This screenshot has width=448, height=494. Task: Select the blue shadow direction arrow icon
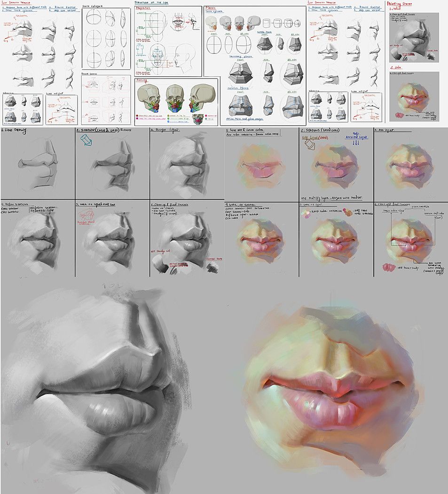(x=86, y=140)
